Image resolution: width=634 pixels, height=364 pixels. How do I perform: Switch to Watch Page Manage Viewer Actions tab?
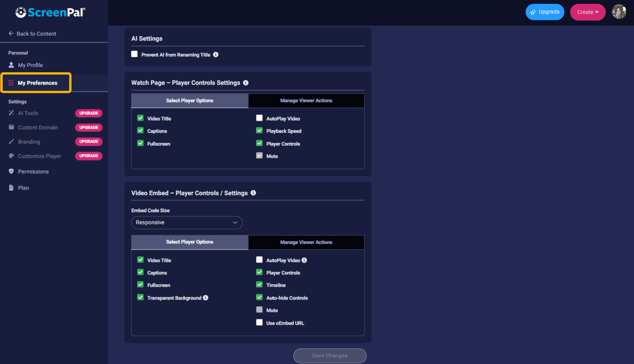306,100
